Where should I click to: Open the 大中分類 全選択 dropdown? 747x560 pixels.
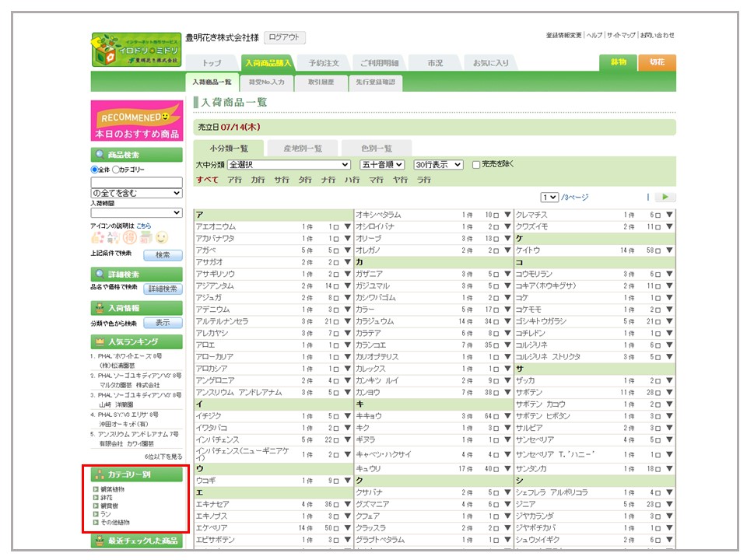(x=289, y=165)
